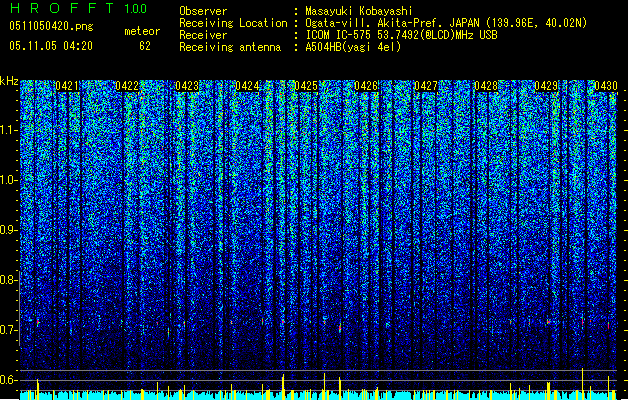Click the 0.7 kHz frequency axis label
629x400 pixels.
point(8,330)
